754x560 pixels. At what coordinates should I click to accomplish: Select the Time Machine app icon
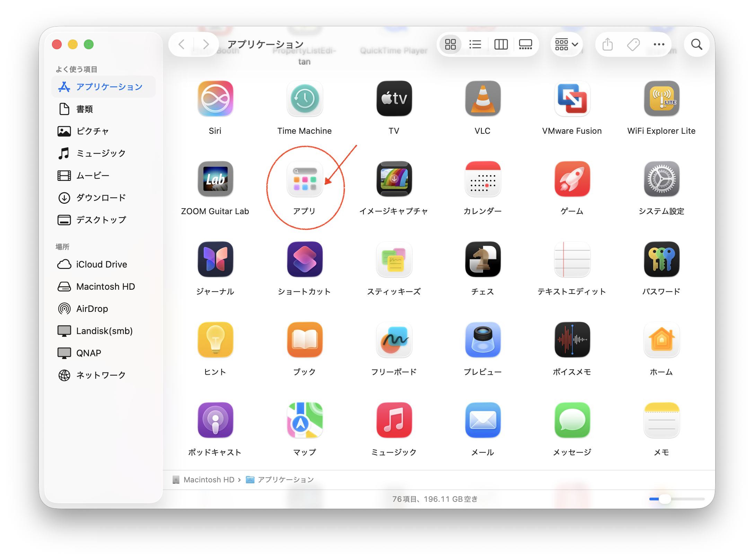click(305, 99)
